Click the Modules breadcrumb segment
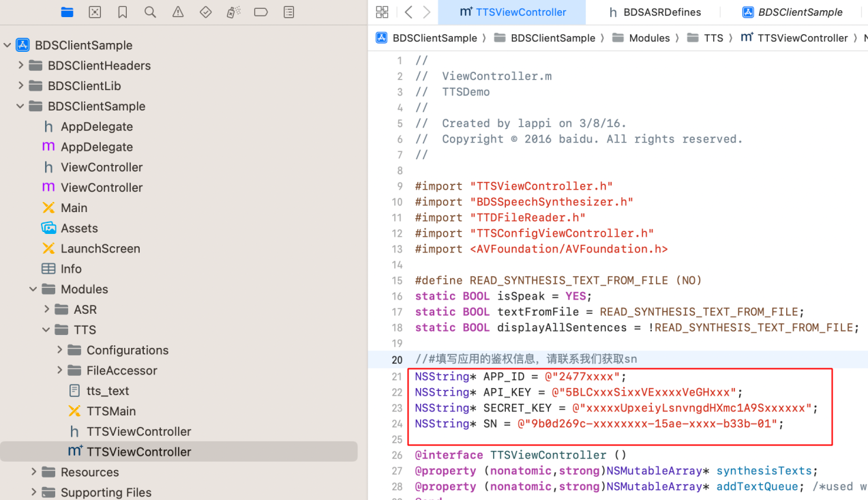868x500 pixels. [x=642, y=38]
